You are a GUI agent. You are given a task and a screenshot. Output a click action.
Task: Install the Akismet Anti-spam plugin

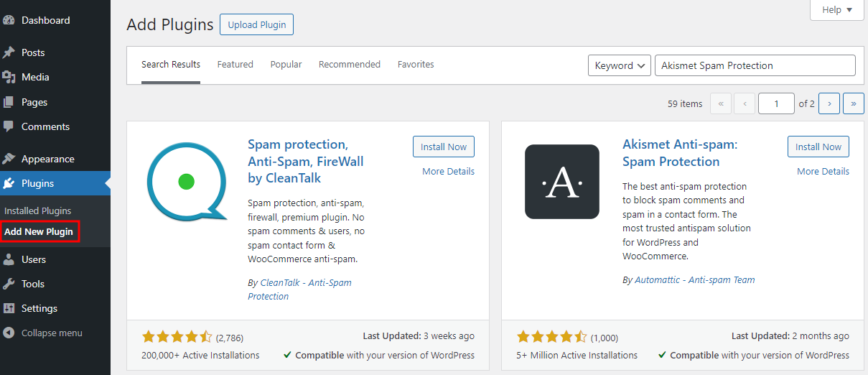[x=818, y=147]
